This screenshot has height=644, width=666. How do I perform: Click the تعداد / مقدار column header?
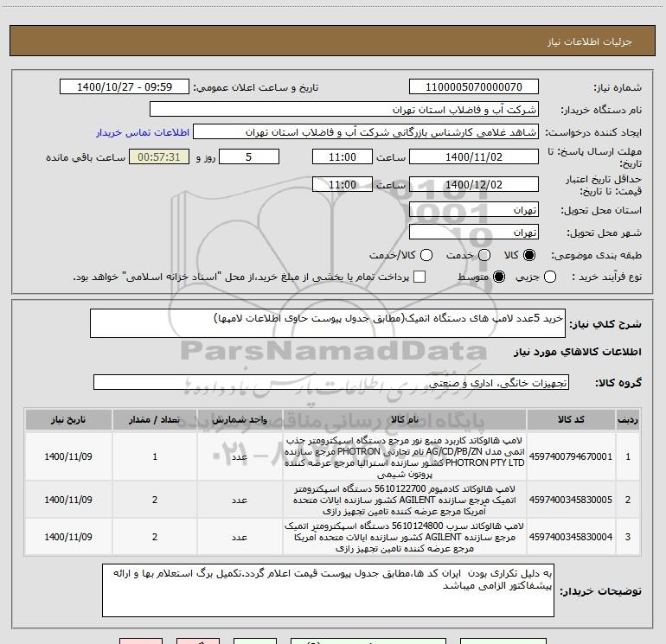pyautogui.click(x=155, y=419)
